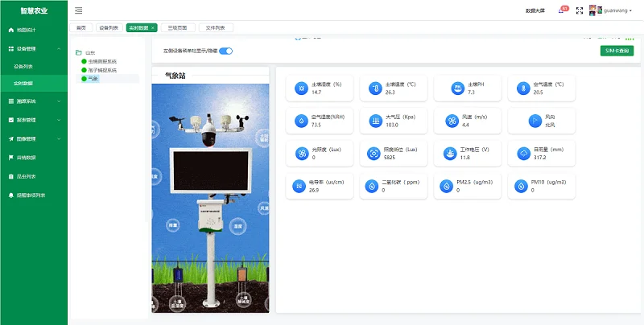The width and height of the screenshot is (644, 325).
Task: Collapse the sidebar with the hamburger icon
Action: point(78,10)
